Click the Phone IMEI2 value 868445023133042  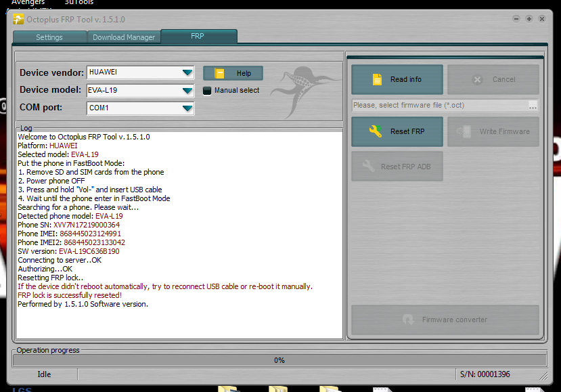point(95,242)
